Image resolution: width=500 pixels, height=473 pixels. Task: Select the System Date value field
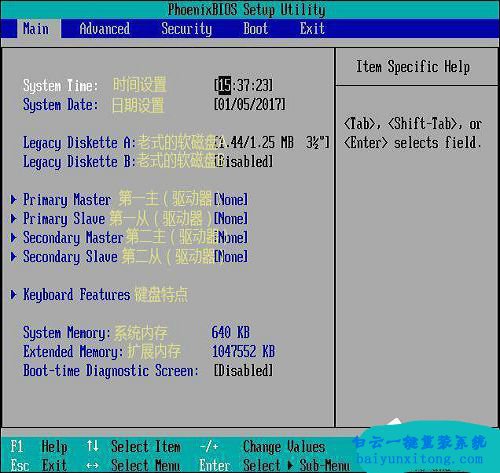tap(250, 104)
